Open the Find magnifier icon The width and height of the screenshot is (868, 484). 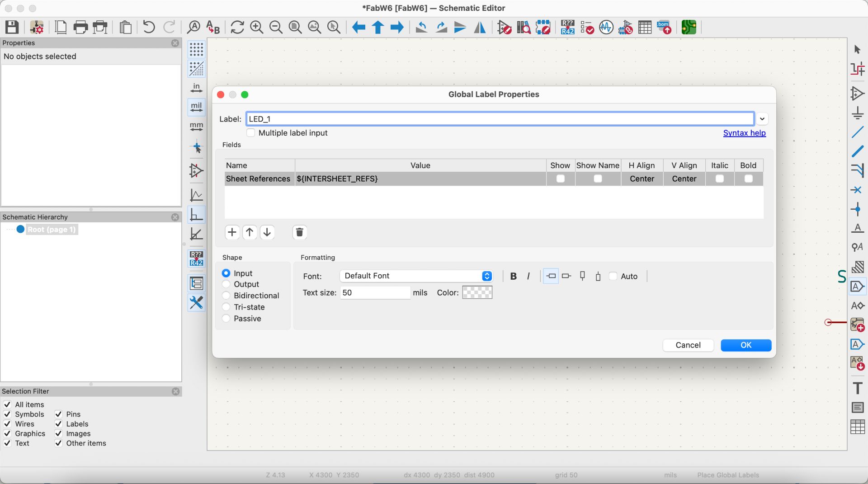coord(193,27)
